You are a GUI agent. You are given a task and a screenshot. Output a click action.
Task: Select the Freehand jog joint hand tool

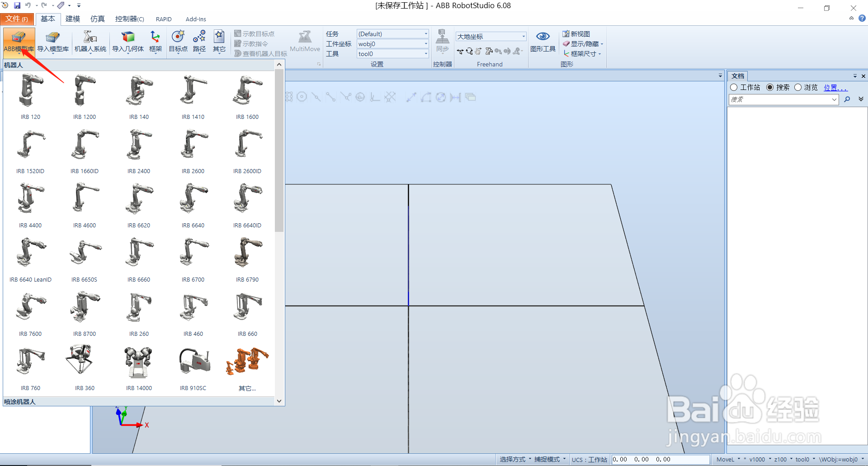coord(479,52)
